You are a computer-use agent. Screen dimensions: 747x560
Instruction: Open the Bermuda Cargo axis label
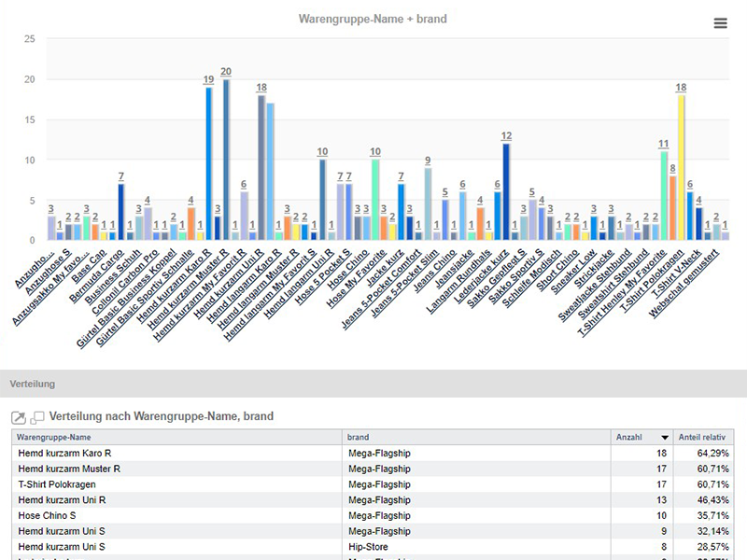pos(96,275)
